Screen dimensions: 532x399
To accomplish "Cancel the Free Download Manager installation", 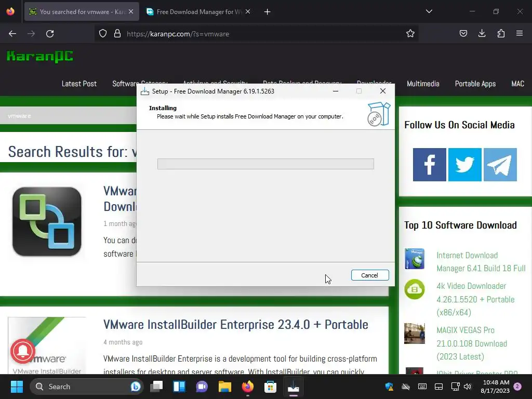I will point(370,275).
